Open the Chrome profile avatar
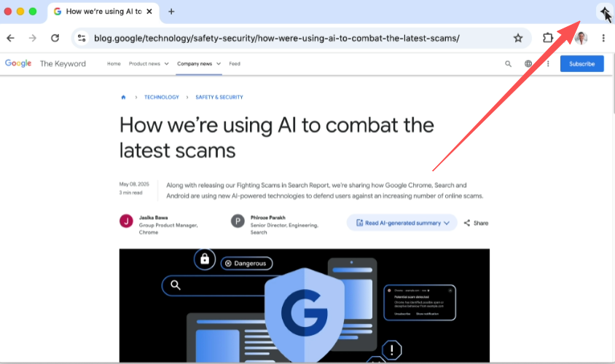Viewport: 615px width, 364px height. click(581, 38)
